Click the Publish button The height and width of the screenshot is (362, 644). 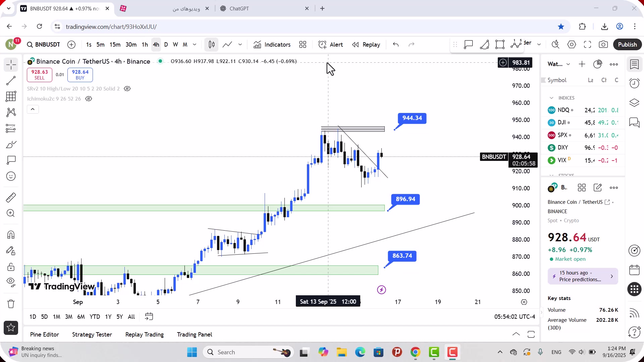click(627, 45)
